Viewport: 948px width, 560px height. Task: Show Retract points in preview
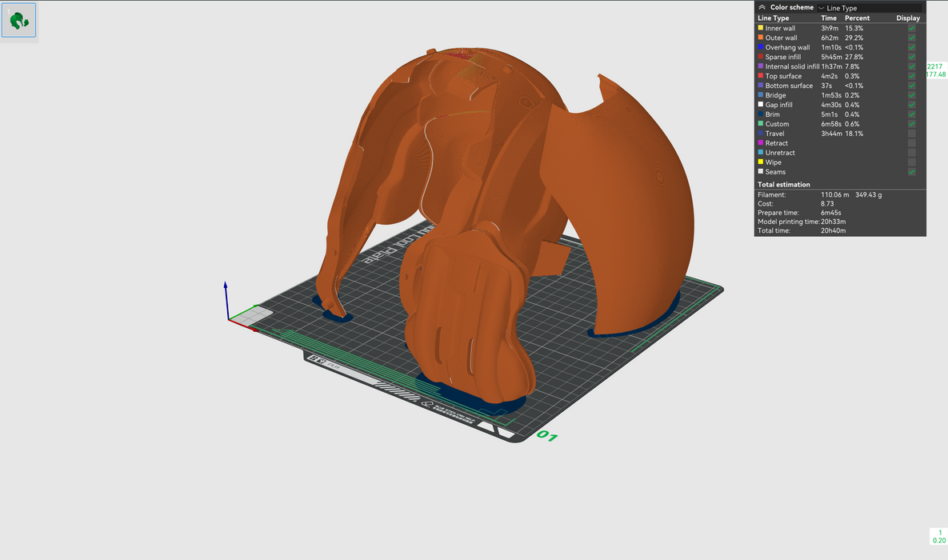click(x=911, y=143)
